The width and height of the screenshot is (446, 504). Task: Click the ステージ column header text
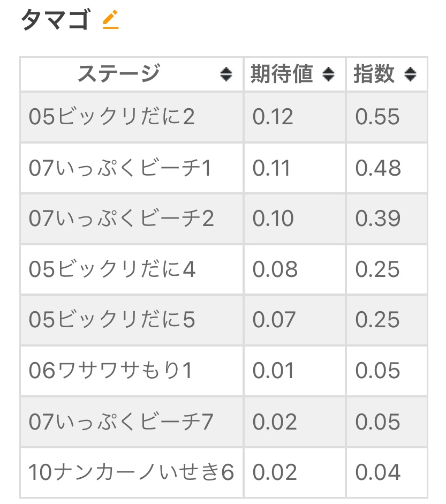[119, 74]
